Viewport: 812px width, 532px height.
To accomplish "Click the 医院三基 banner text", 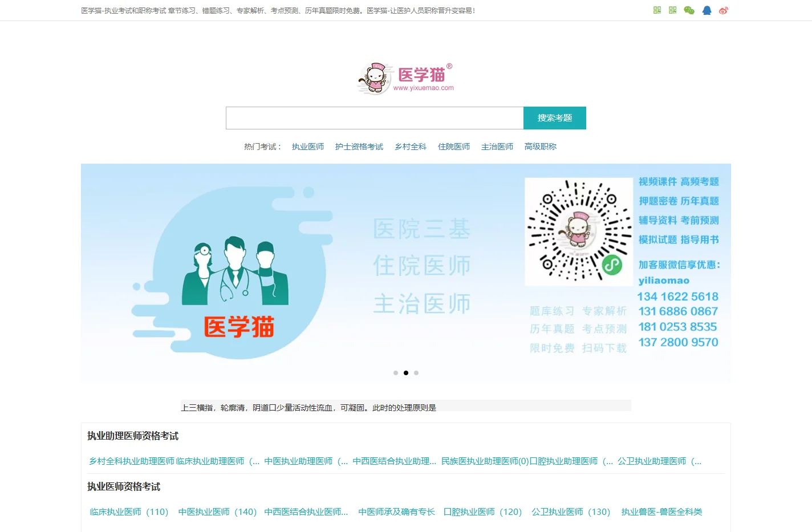I will (x=422, y=229).
